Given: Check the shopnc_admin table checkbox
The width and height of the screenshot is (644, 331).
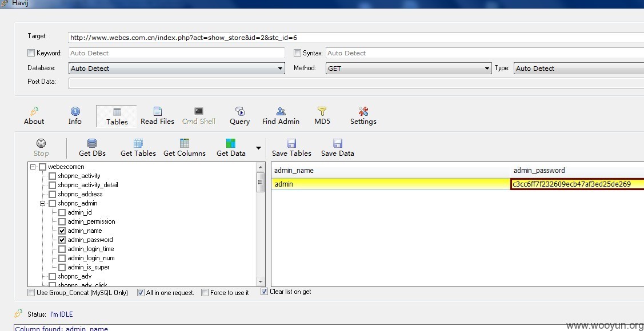Looking at the screenshot, I should [52, 203].
